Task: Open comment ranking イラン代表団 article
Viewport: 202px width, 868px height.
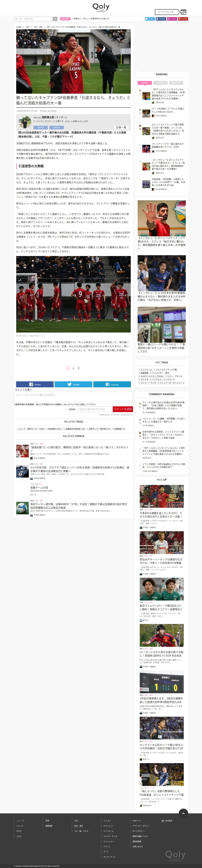Action: [164, 466]
